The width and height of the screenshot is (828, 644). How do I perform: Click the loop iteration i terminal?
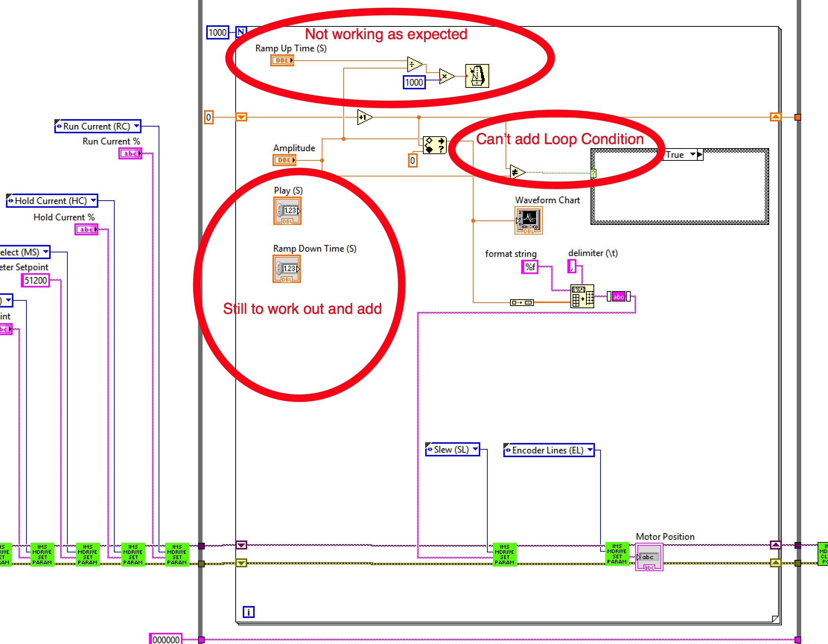(248, 612)
